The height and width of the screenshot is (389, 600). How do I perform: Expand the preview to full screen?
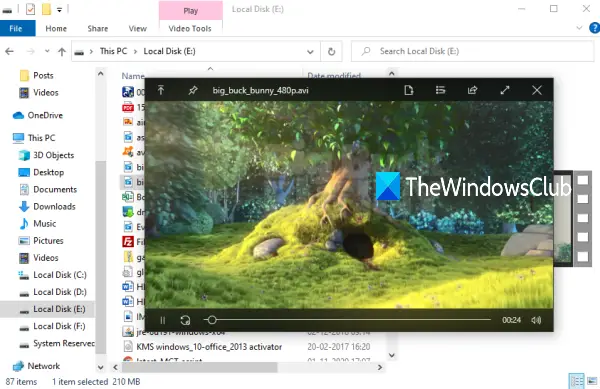tap(505, 90)
